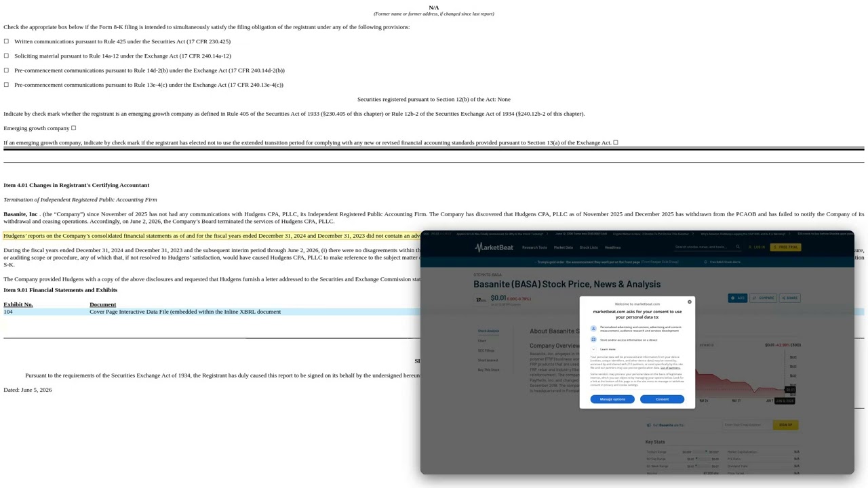Open the Headlines menu
868x488 pixels.
coord(612,247)
